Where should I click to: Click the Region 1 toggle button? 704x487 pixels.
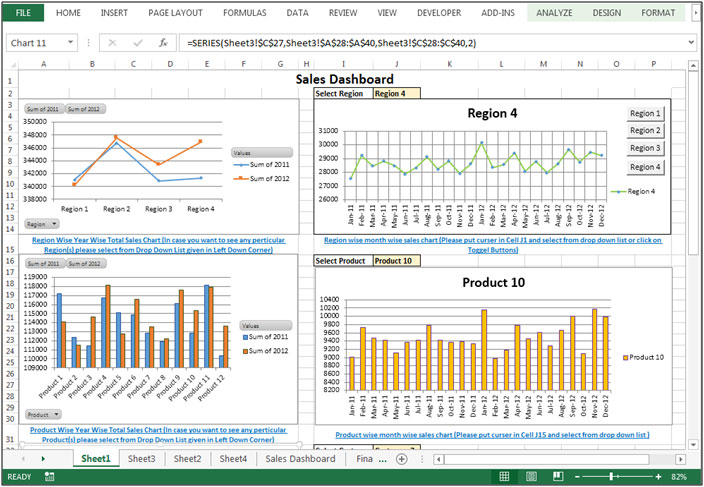point(645,114)
